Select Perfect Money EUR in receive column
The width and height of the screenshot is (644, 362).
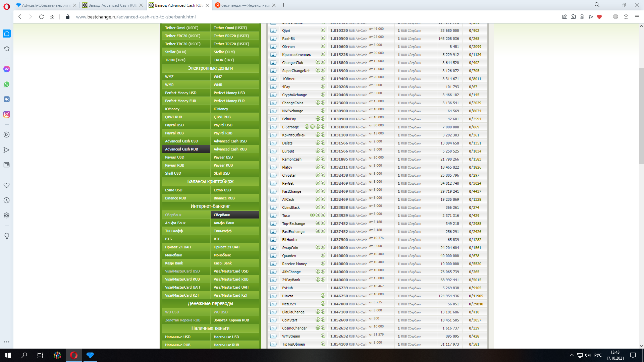pyautogui.click(x=234, y=101)
